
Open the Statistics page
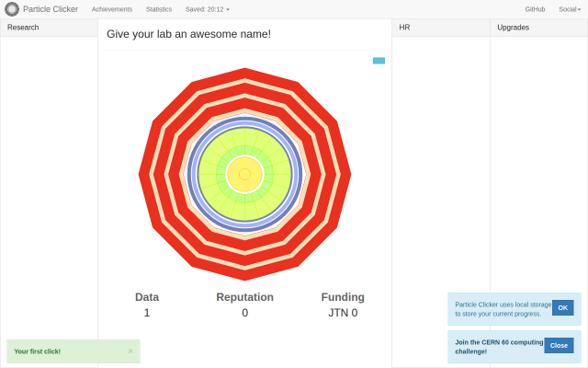click(x=159, y=9)
